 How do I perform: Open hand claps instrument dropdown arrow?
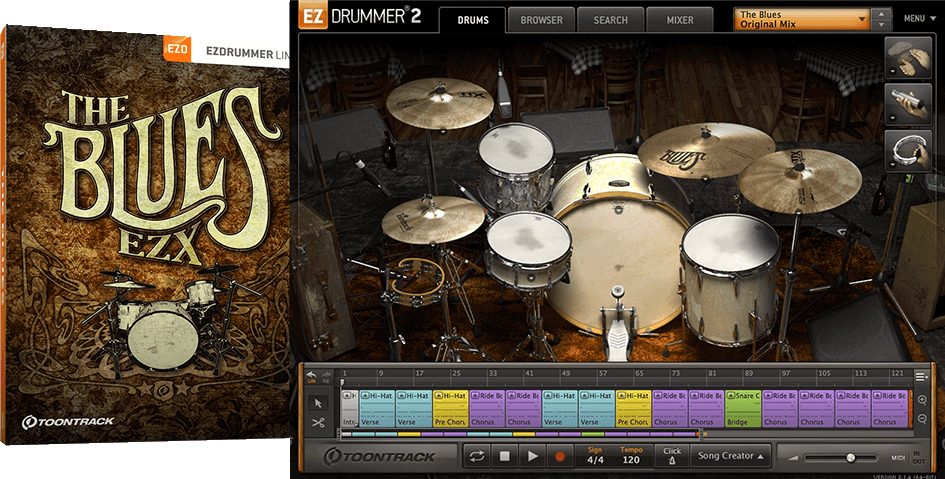coord(891,70)
